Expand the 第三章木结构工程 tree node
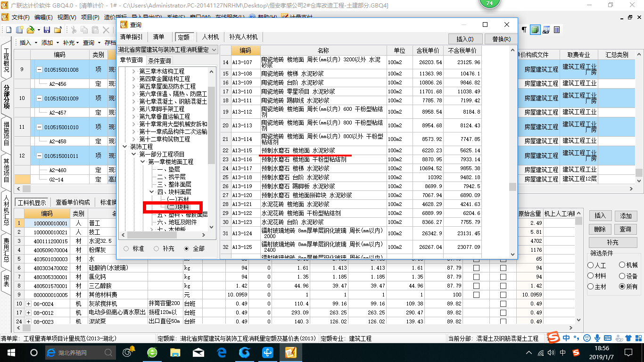The image size is (644, 362). [134, 71]
